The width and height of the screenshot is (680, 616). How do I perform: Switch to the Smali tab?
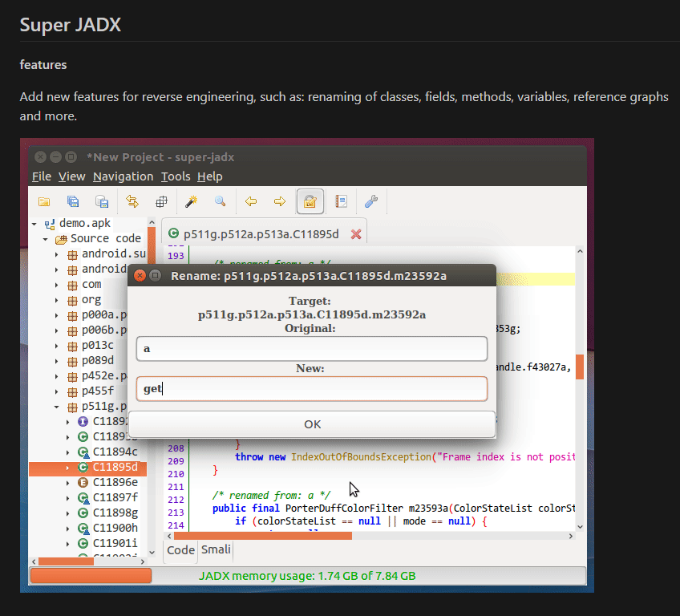pyautogui.click(x=216, y=549)
